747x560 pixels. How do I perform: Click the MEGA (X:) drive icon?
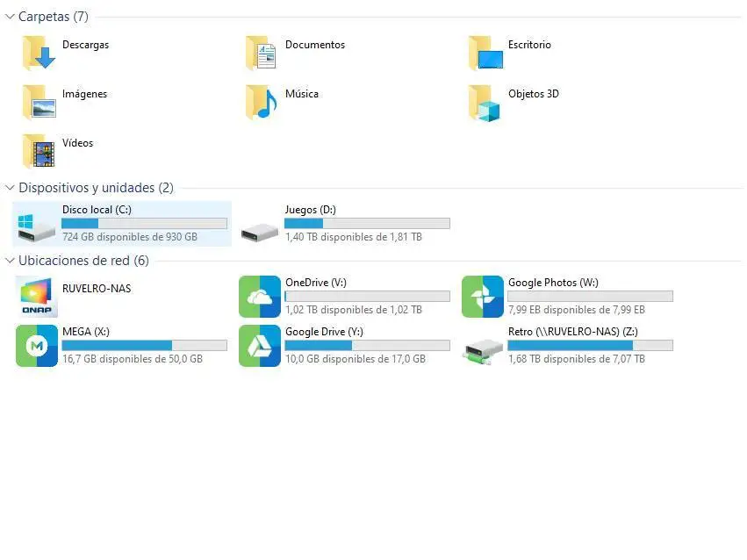point(37,346)
